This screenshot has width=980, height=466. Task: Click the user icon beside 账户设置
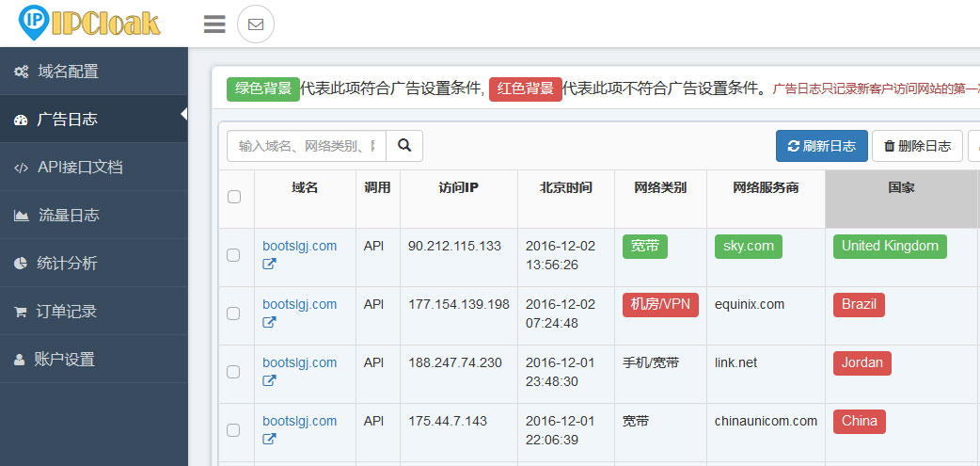coord(20,360)
